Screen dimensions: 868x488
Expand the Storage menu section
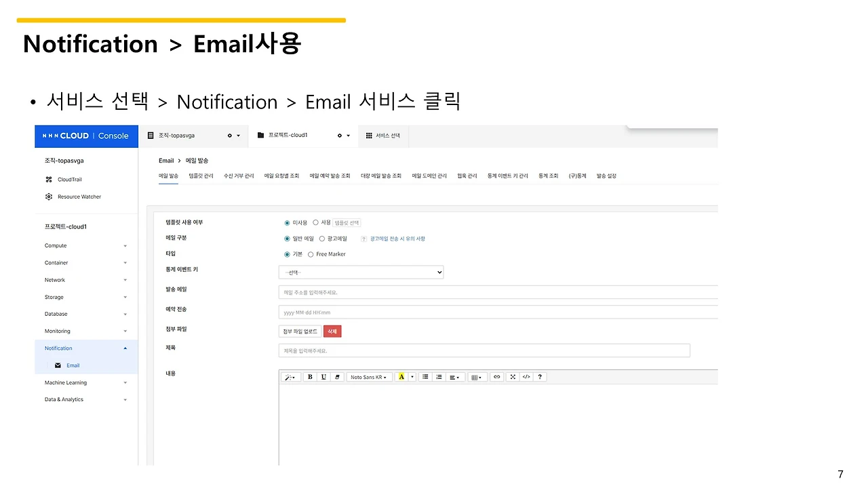[86, 297]
